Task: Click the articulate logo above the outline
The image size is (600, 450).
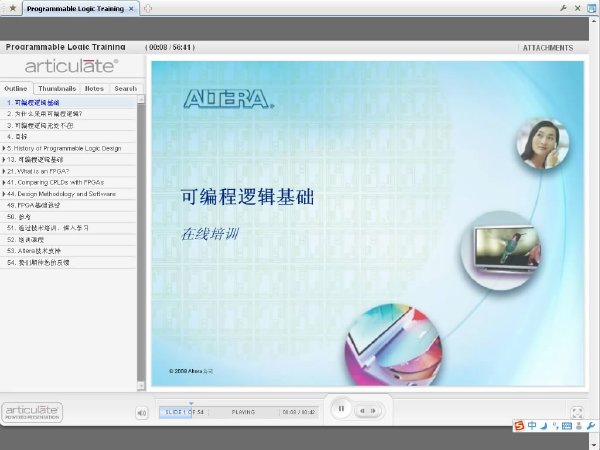Action: (x=72, y=66)
